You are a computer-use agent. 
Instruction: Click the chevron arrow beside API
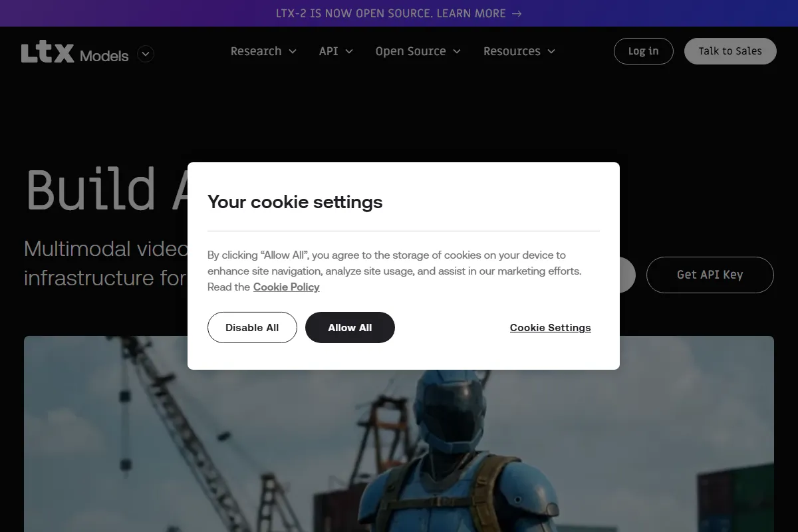tap(349, 52)
